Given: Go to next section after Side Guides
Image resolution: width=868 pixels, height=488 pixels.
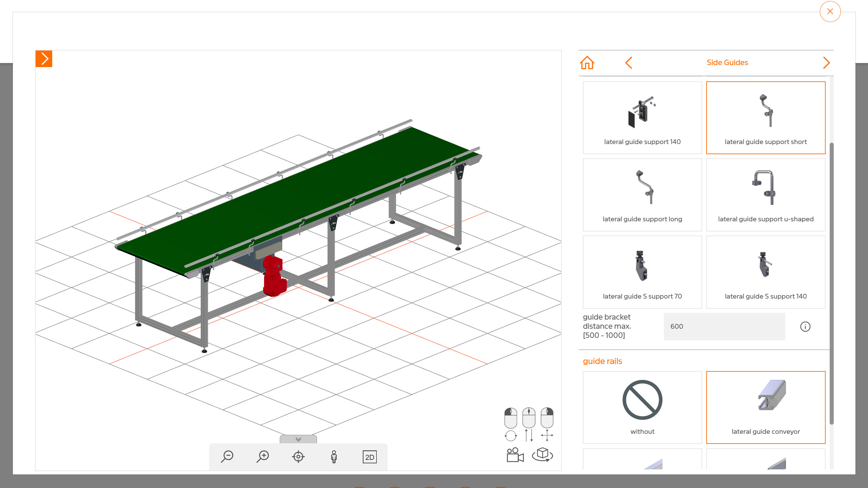Looking at the screenshot, I should click(826, 63).
